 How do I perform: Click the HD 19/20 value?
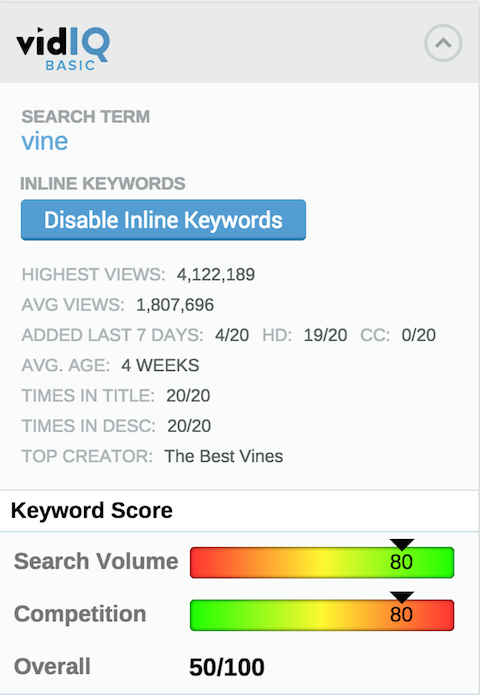coord(325,335)
